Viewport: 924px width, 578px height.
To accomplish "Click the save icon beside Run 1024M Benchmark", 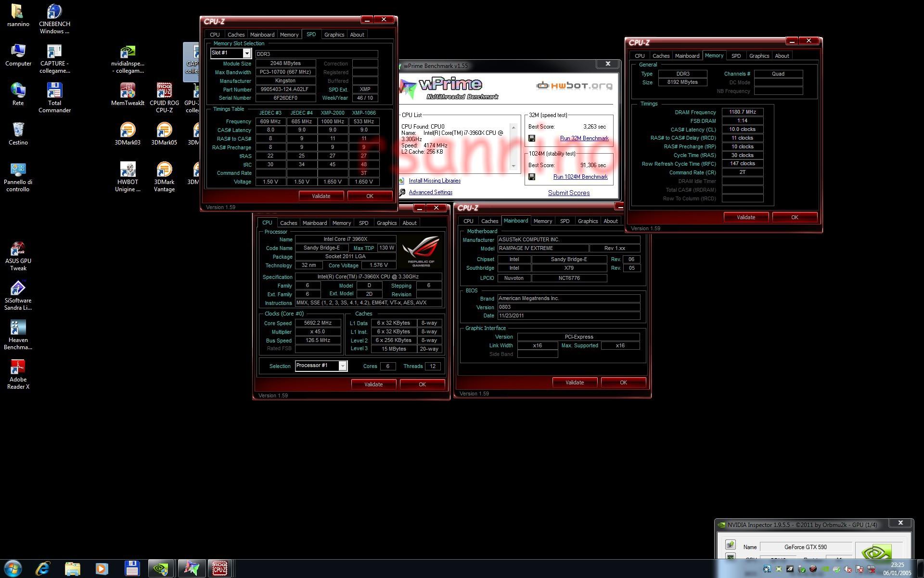I will pyautogui.click(x=532, y=177).
